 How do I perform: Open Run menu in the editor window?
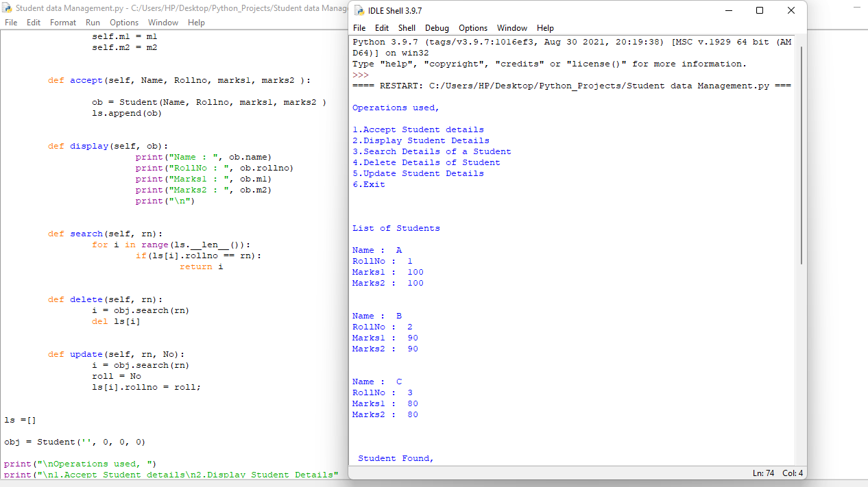[93, 23]
